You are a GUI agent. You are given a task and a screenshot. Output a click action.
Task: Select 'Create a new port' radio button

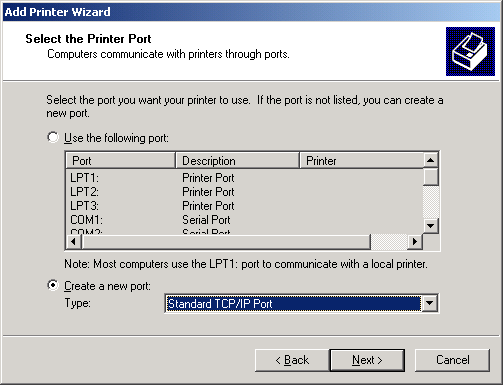[x=53, y=285]
